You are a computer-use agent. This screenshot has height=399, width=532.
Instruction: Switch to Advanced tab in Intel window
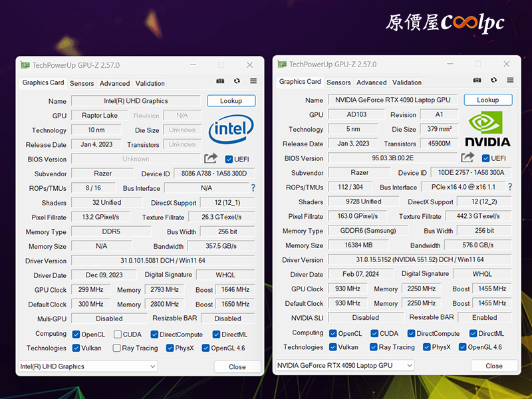(x=114, y=83)
